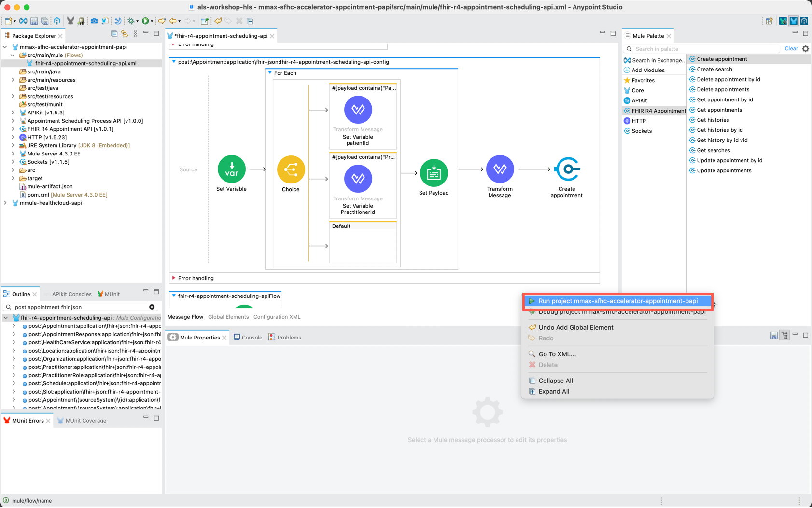812x508 pixels.
Task: Switch to the Global Elements tab
Action: 228,317
